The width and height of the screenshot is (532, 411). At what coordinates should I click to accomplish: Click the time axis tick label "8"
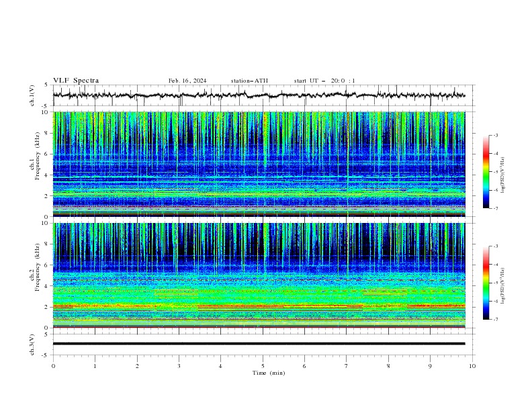388,366
